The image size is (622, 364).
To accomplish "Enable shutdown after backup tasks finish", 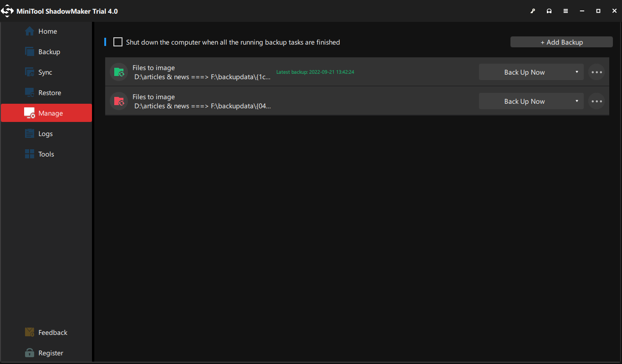I will click(x=117, y=42).
